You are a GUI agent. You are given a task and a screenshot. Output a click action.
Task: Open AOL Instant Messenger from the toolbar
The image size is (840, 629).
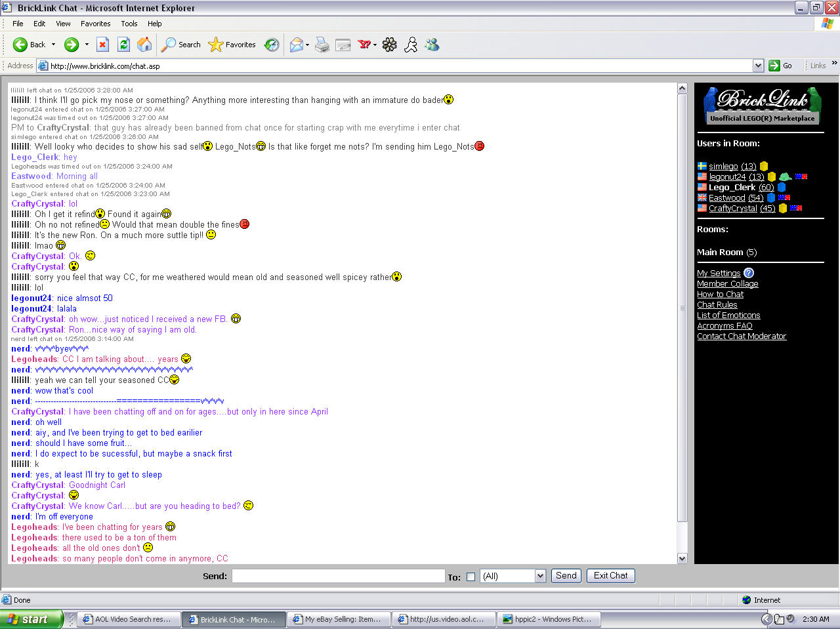[x=411, y=45]
